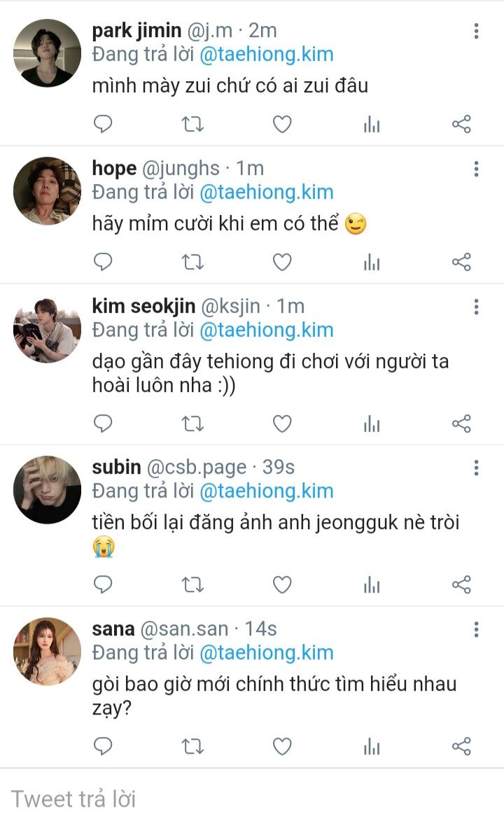
Task: View hope's profile avatar
Action: (48, 191)
